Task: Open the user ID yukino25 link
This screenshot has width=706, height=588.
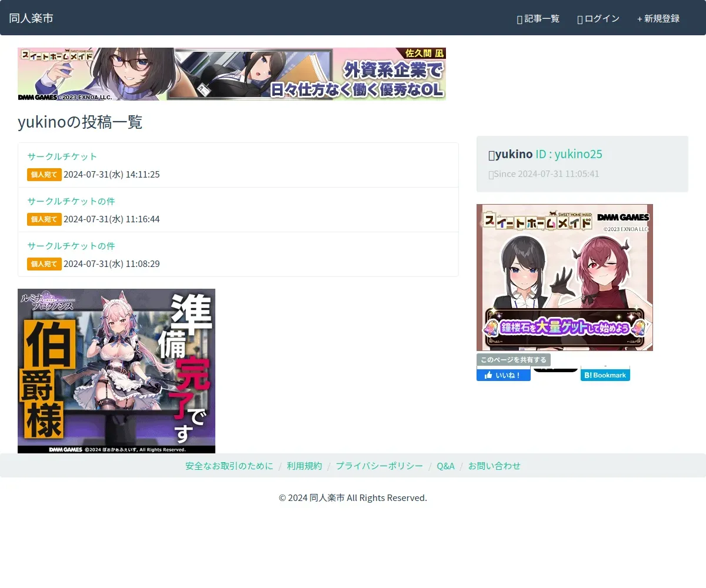Action: (569, 155)
